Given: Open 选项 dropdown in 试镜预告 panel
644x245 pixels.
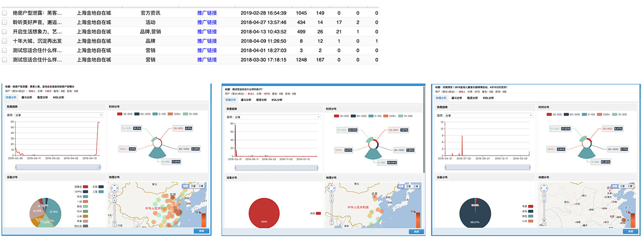Looking at the screenshot, I should pyautogui.click(x=489, y=115).
